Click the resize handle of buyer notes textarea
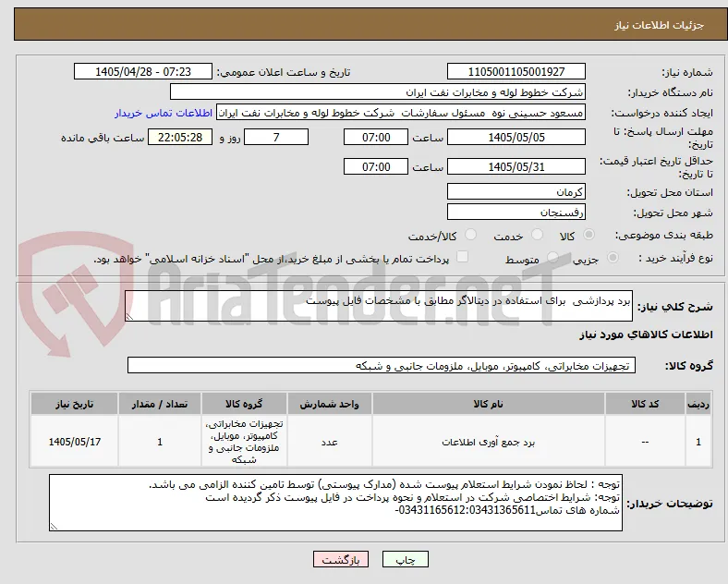The height and width of the screenshot is (584, 728). (x=54, y=527)
